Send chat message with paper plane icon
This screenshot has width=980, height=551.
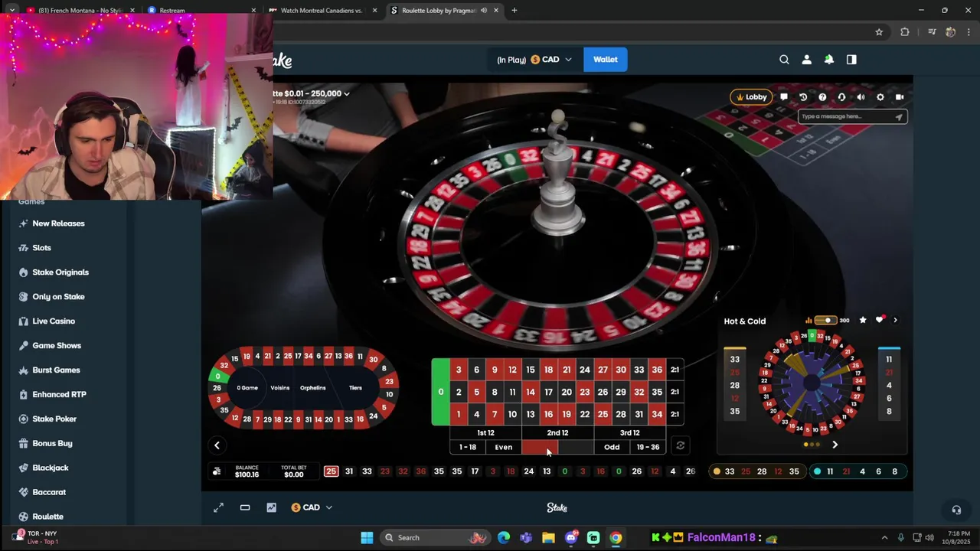click(900, 116)
